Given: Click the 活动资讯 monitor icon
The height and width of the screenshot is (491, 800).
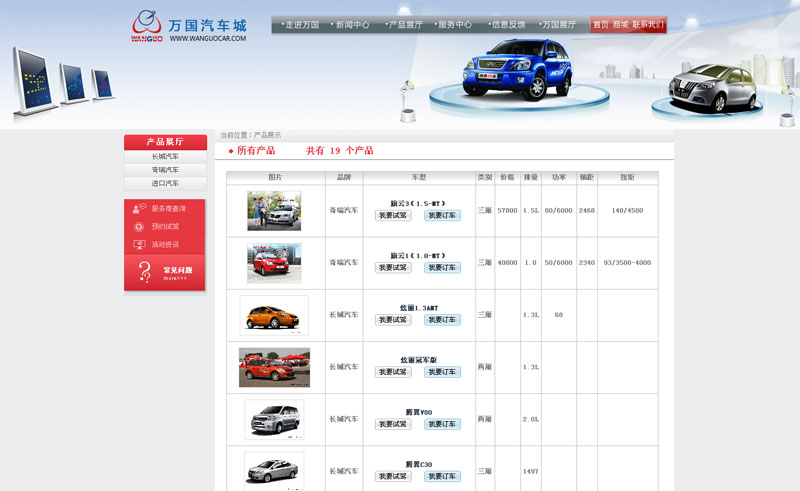Looking at the screenshot, I should point(139,244).
